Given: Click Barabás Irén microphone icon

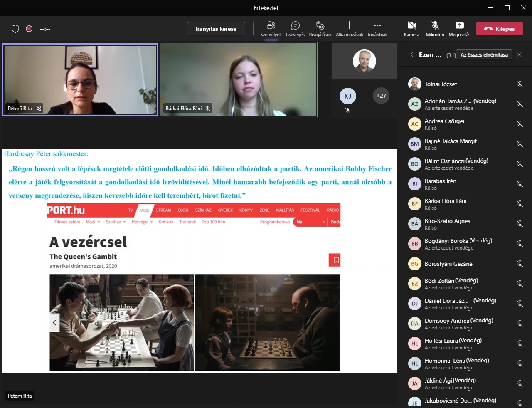Looking at the screenshot, I should 520,184.
